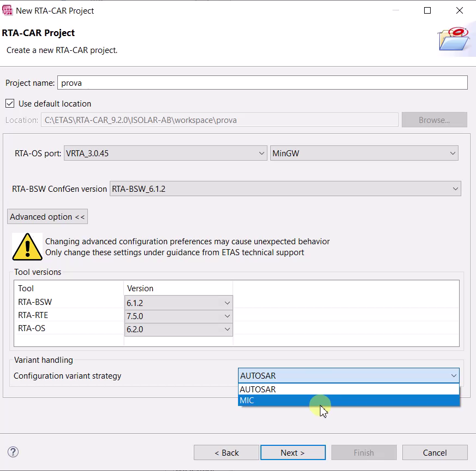
Task: Open the RTA-RTE 7.5.0 version dropdown
Action: pos(178,316)
